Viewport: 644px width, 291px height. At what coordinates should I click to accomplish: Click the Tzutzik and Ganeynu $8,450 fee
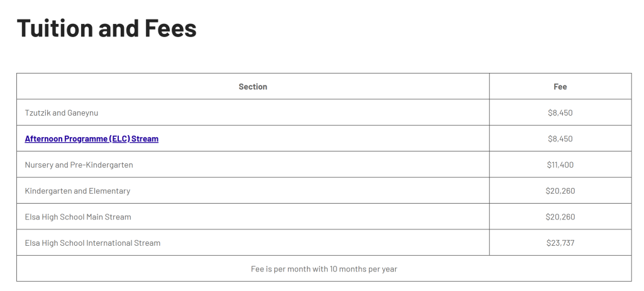(560, 113)
